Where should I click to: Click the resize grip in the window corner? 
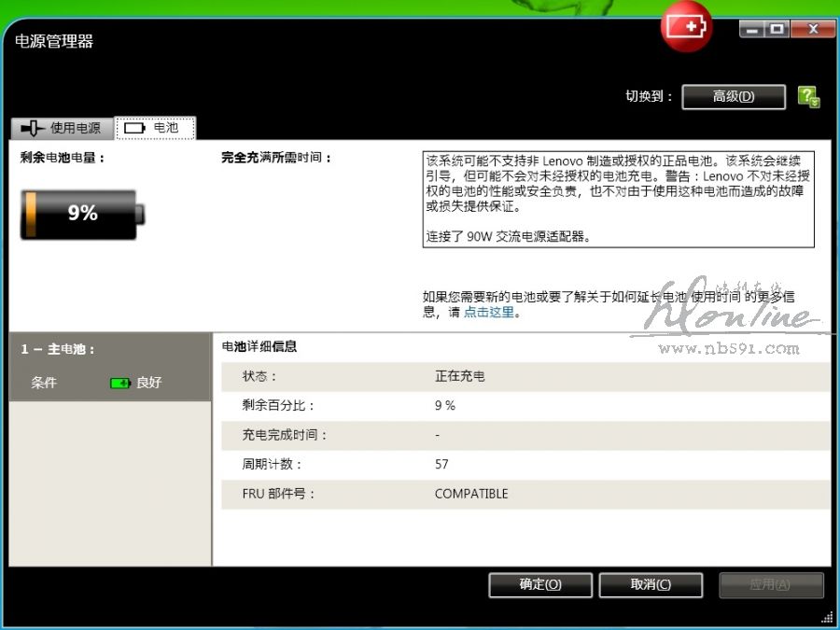click(827, 617)
